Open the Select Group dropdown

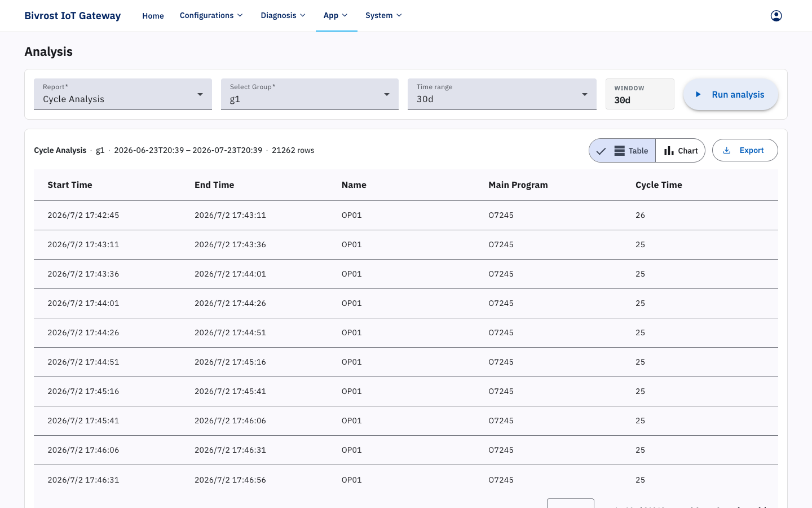tap(310, 94)
